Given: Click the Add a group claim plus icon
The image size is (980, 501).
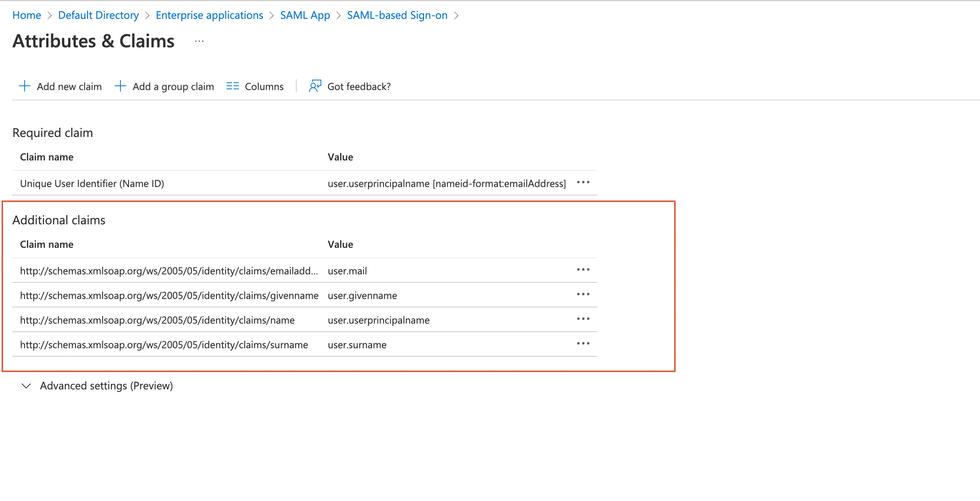Looking at the screenshot, I should 120,86.
